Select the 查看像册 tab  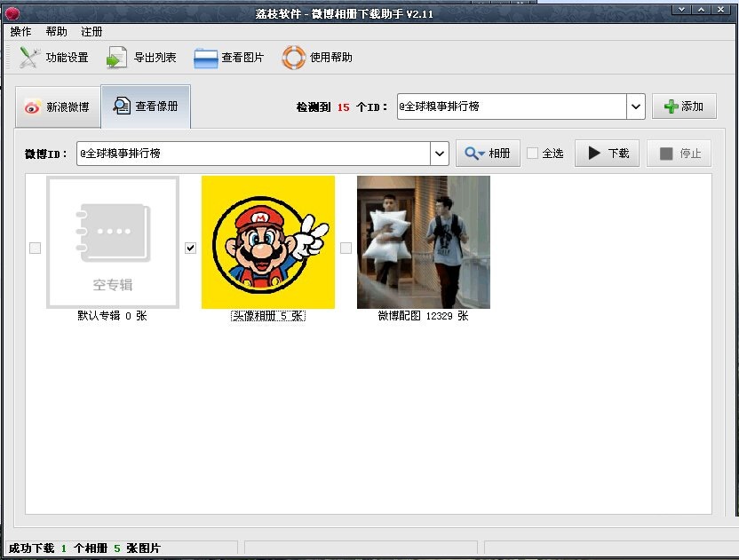coord(146,106)
